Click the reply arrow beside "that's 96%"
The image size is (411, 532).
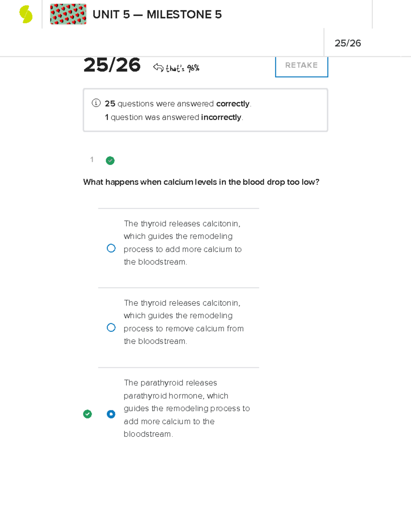coord(158,67)
